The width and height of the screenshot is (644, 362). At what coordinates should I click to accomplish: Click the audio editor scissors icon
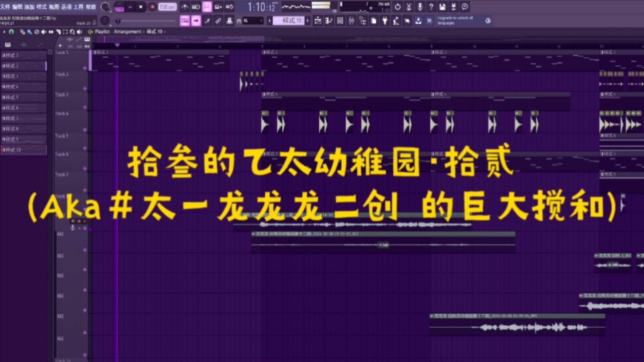point(409,7)
